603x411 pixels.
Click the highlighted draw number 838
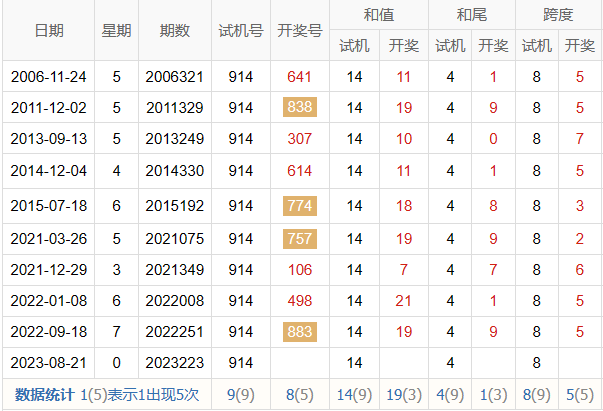[x=300, y=108]
